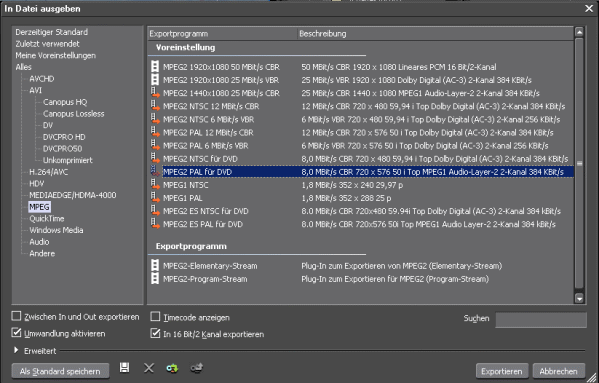Select MPEG2 PAL für DVD preset name

[x=197, y=172]
